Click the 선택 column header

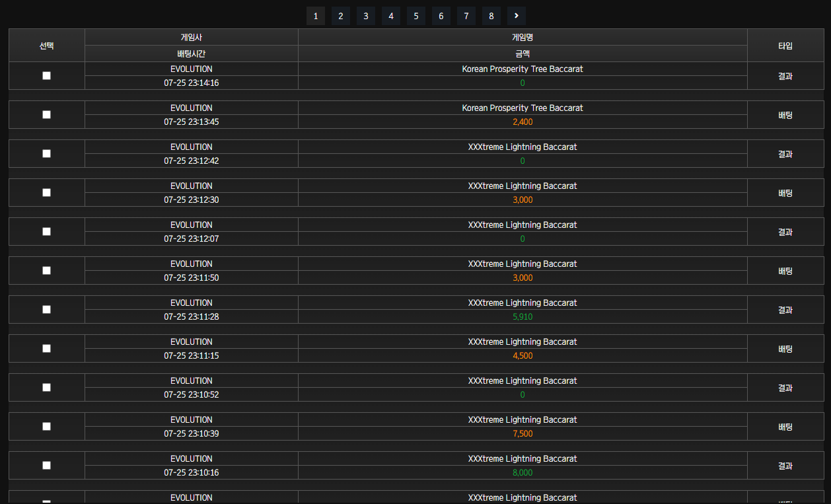coord(47,46)
